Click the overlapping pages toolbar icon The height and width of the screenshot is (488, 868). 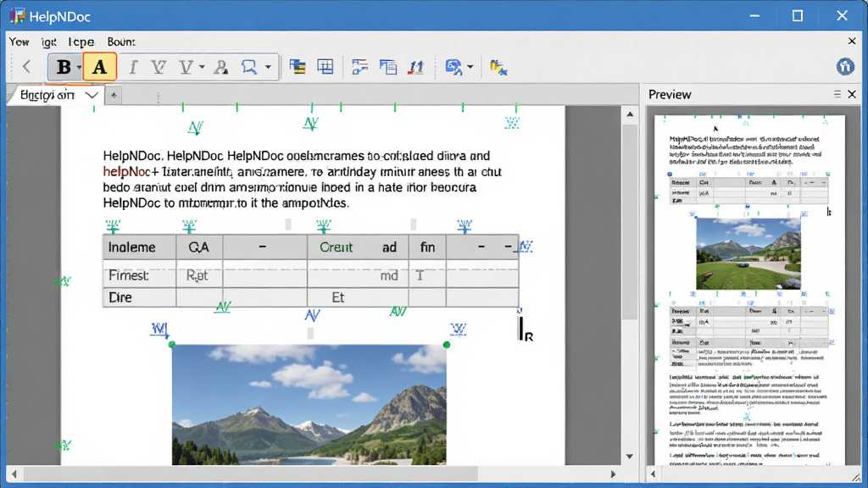[388, 67]
